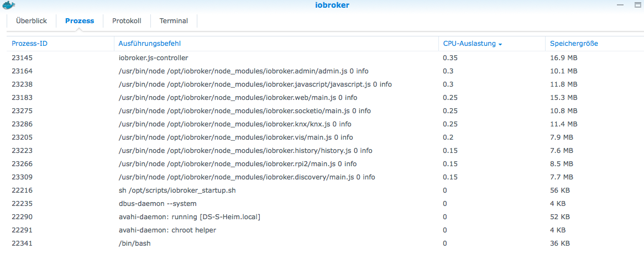Select the iobroker.vis/main.js command
The width and height of the screenshot is (644, 254).
click(235, 137)
